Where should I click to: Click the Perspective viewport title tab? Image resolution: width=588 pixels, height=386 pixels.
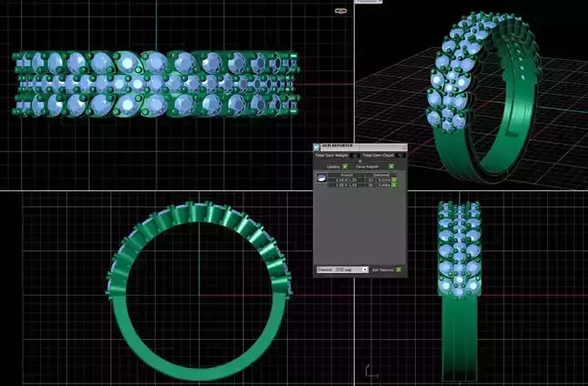click(369, 2)
